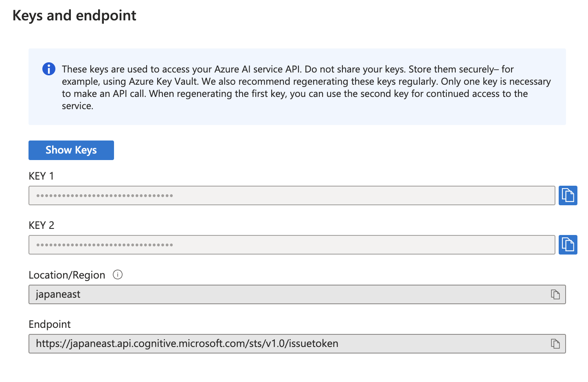This screenshot has width=588, height=382.
Task: Select the issuetoken endpoint address text
Action: pos(187,343)
